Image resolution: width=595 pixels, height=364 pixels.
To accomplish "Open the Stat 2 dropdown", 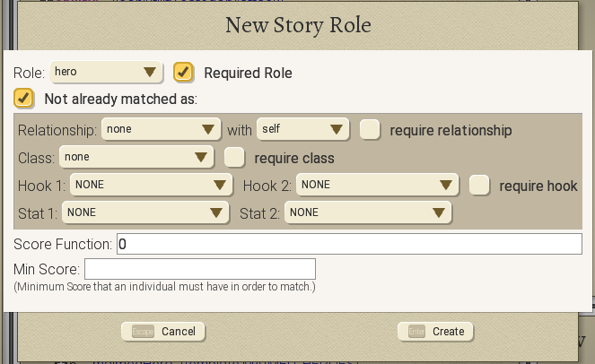I will point(368,212).
